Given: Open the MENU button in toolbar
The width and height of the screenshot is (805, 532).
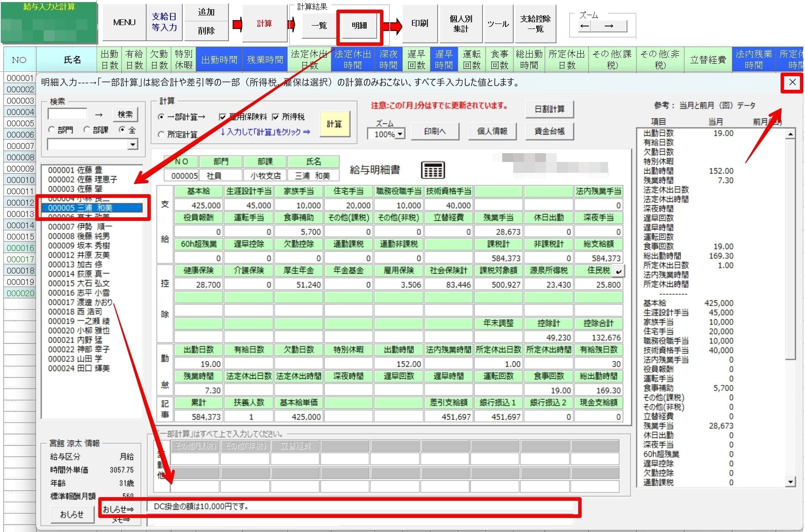Looking at the screenshot, I should tap(124, 23).
